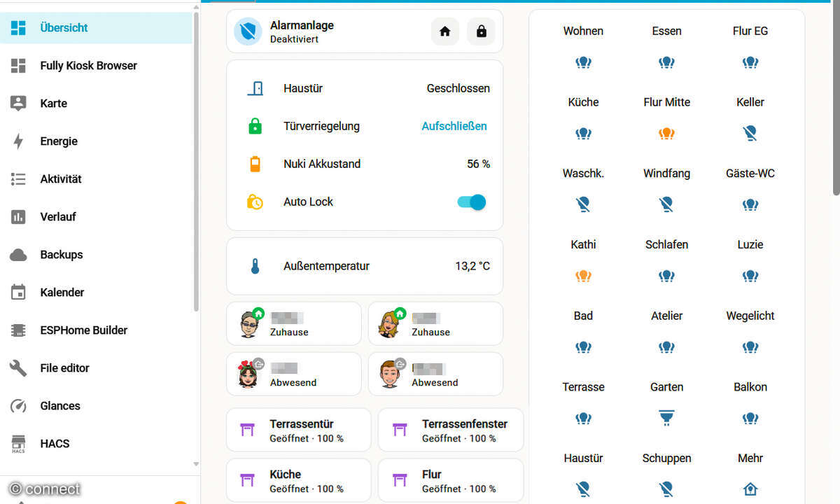The image size is (840, 504).
Task: Turn on the Wohnen light bulb icon
Action: click(x=583, y=62)
